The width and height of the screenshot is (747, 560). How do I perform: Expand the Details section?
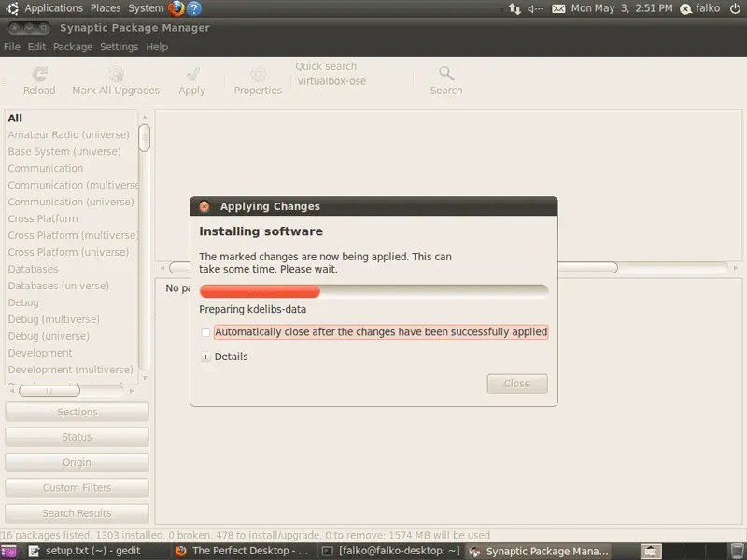coord(205,357)
